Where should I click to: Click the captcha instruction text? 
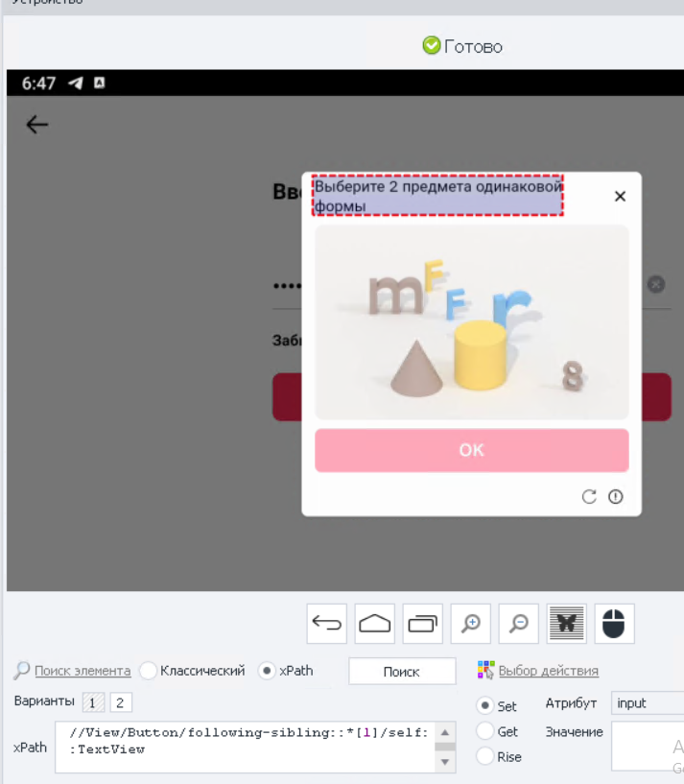pyautogui.click(x=438, y=196)
